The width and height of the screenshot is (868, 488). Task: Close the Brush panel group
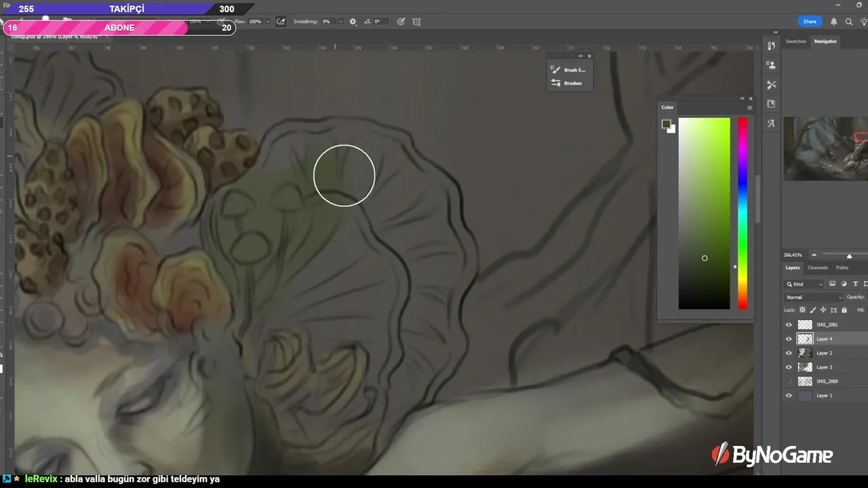(589, 56)
